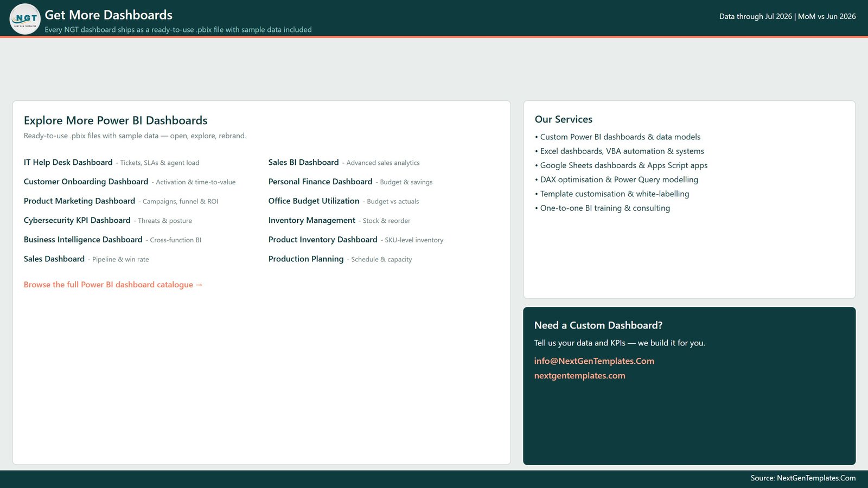Click the 'Cross-function BI' description
The width and height of the screenshot is (868, 488).
tap(176, 240)
